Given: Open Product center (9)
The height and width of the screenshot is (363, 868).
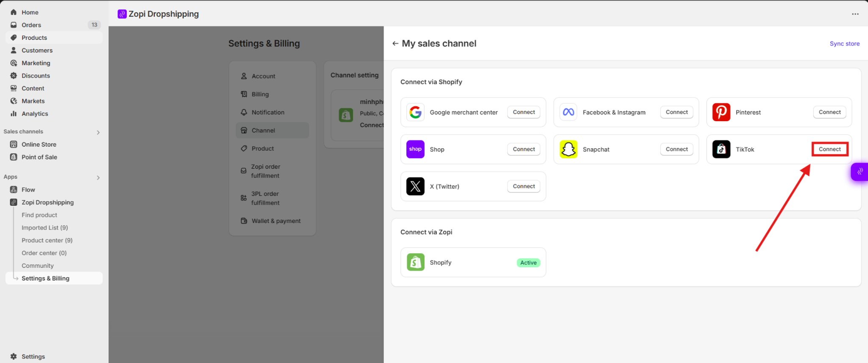Looking at the screenshot, I should coord(47,241).
